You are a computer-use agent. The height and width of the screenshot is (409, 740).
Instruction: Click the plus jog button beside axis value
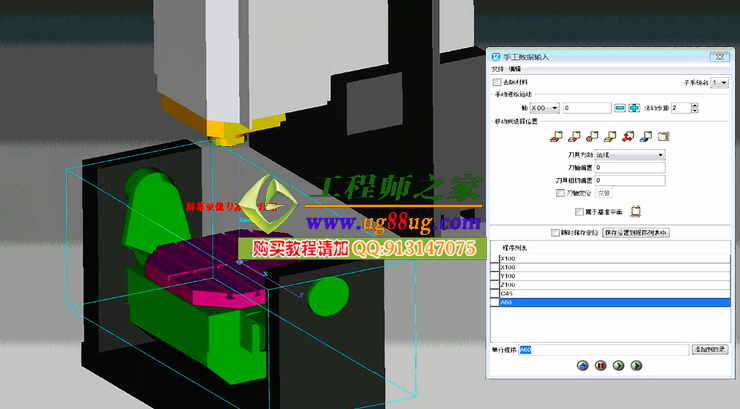634,107
